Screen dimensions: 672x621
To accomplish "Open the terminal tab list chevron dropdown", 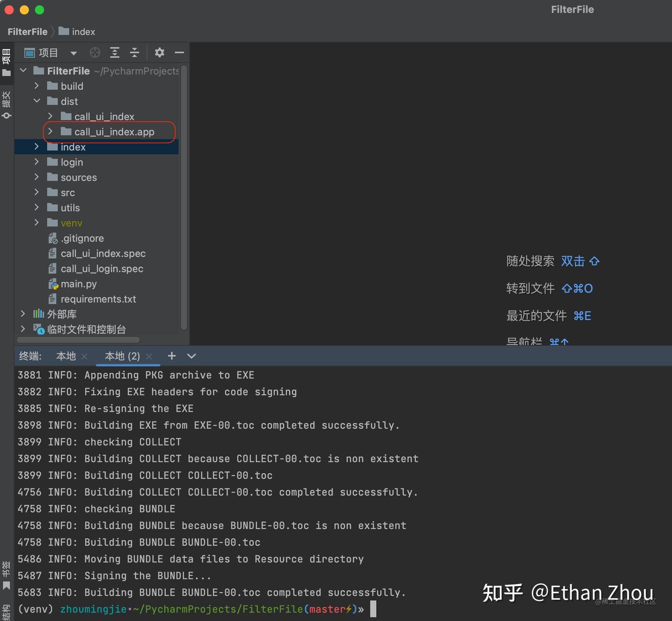I will click(x=191, y=356).
